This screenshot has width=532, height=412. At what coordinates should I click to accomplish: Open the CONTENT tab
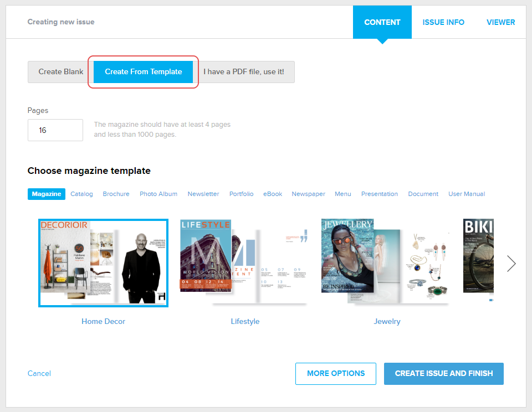click(x=382, y=22)
